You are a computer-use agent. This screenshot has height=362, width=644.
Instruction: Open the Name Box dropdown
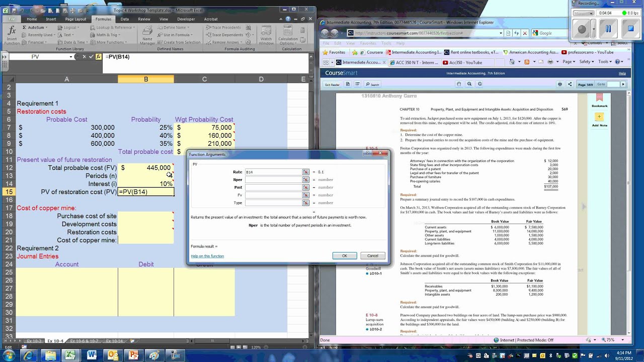(x=71, y=57)
